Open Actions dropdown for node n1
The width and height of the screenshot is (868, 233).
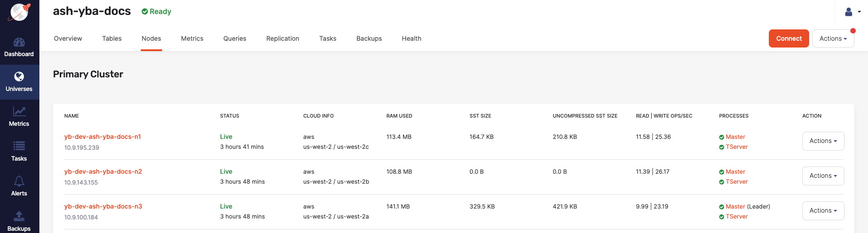pos(823,141)
